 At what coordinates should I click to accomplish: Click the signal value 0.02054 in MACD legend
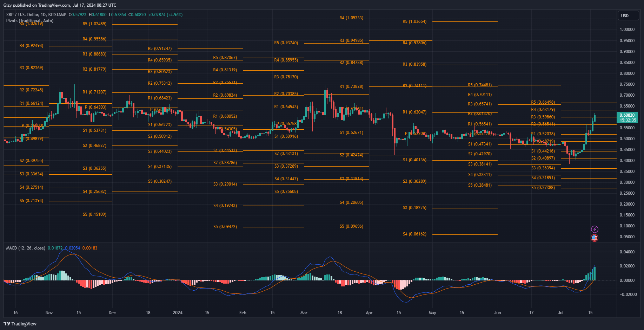73,248
